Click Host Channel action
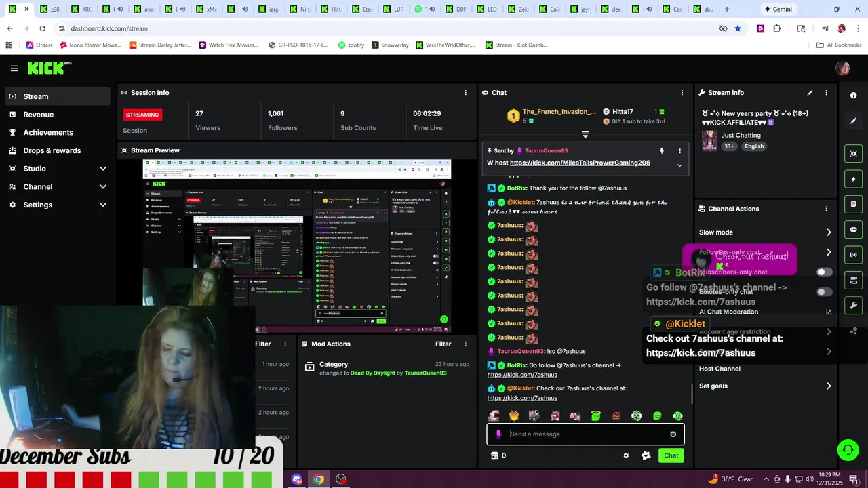This screenshot has height=488, width=868. 719,369
